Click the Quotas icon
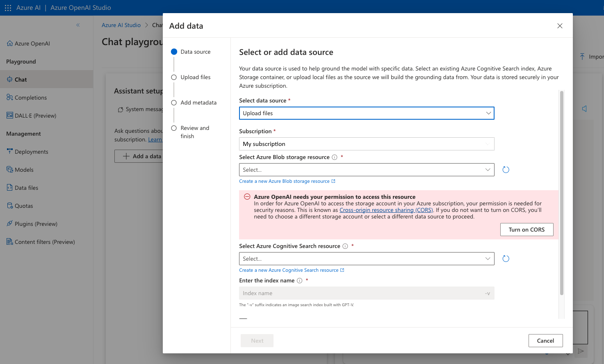This screenshot has height=364, width=604. tap(10, 206)
